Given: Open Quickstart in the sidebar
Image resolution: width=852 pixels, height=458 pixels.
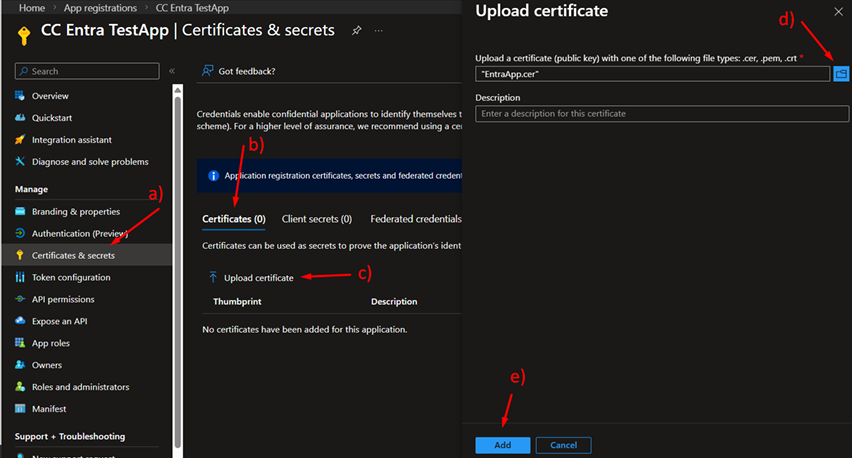Looking at the screenshot, I should pos(53,118).
